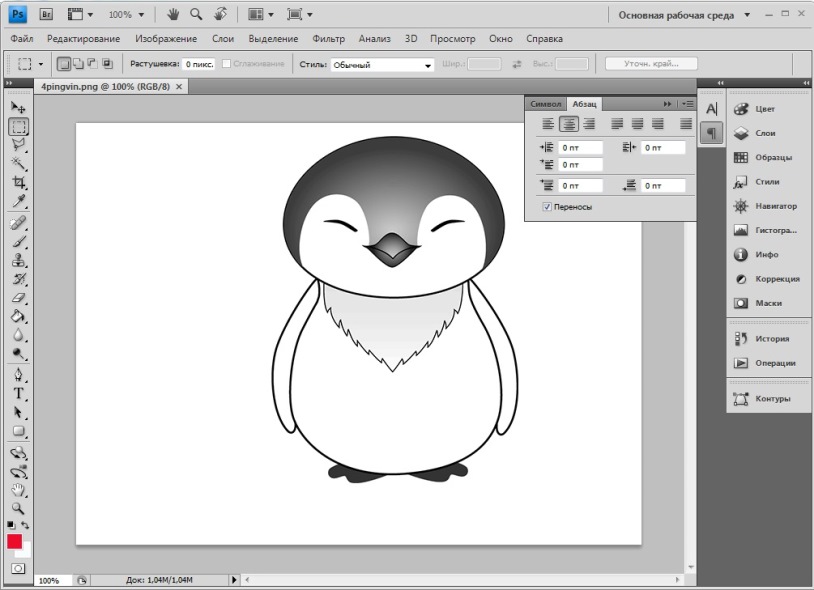The image size is (814, 590).
Task: Switch to the Символ tab
Action: (545, 103)
